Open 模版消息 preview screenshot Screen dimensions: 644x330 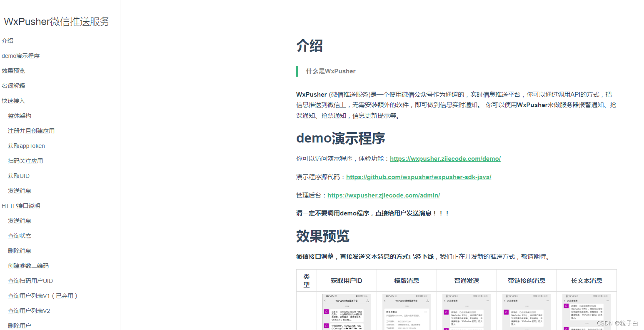[407, 312]
